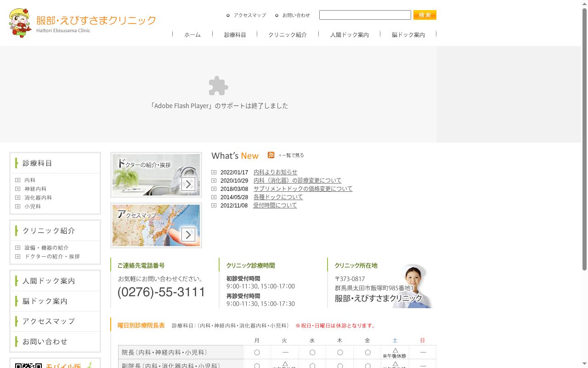Click arrow on アクセスマップ banner
Viewport: 588px width, 368px height.
tap(188, 235)
